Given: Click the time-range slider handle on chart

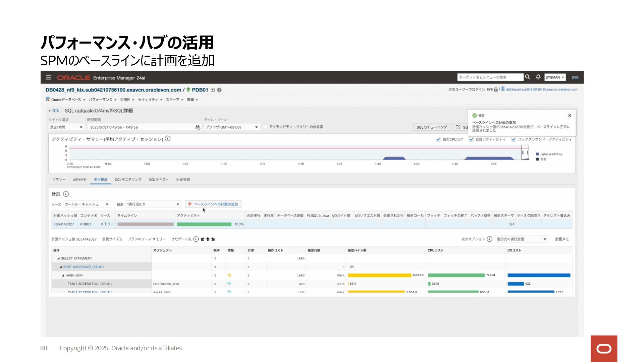Looking at the screenshot, I should click(525, 153).
